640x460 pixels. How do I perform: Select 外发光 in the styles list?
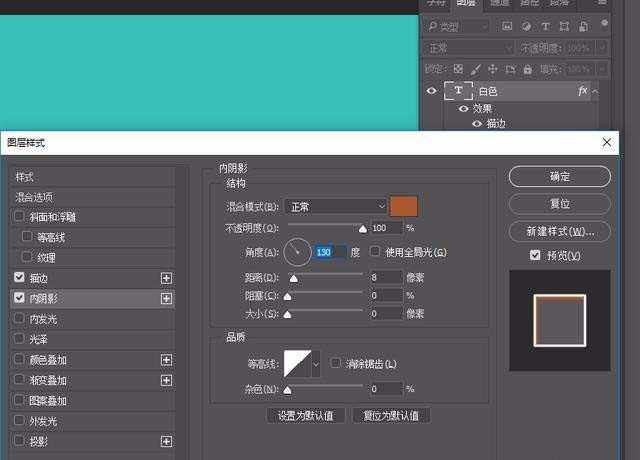tap(43, 421)
